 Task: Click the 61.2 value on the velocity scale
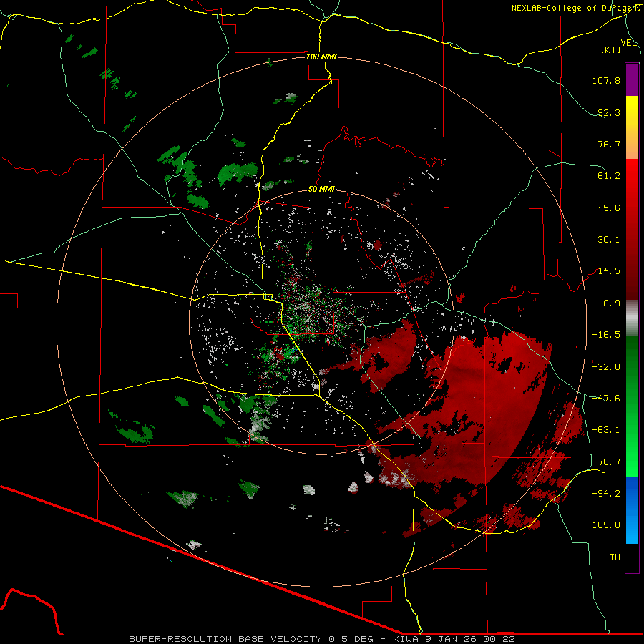[x=609, y=176]
